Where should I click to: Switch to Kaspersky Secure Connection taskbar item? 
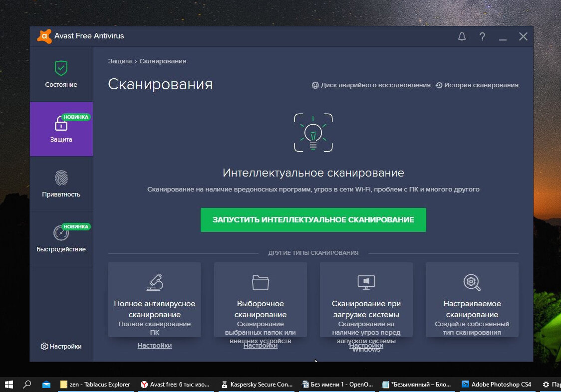tap(257, 385)
